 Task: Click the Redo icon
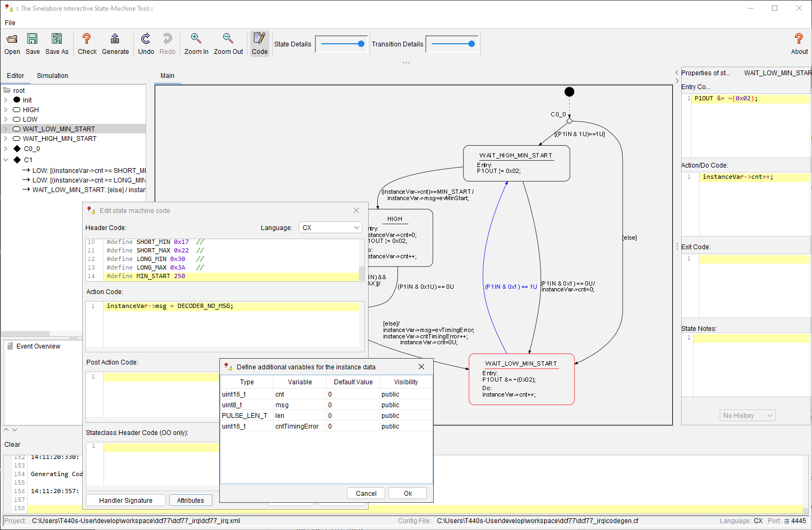coord(168,43)
